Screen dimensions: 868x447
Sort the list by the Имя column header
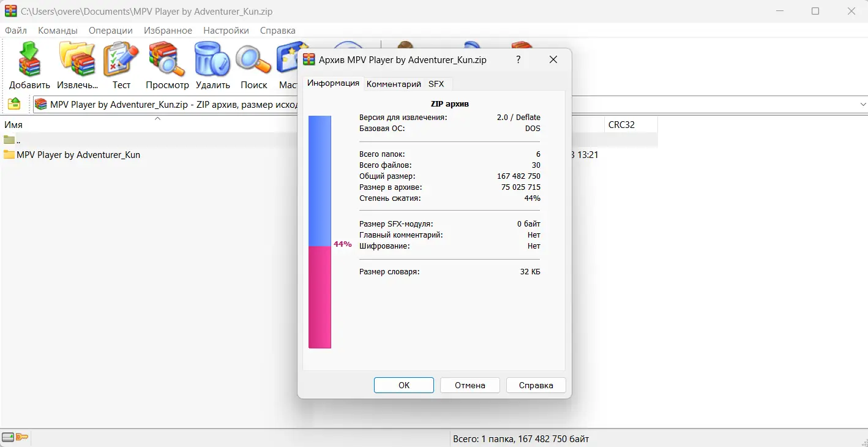[157, 124]
